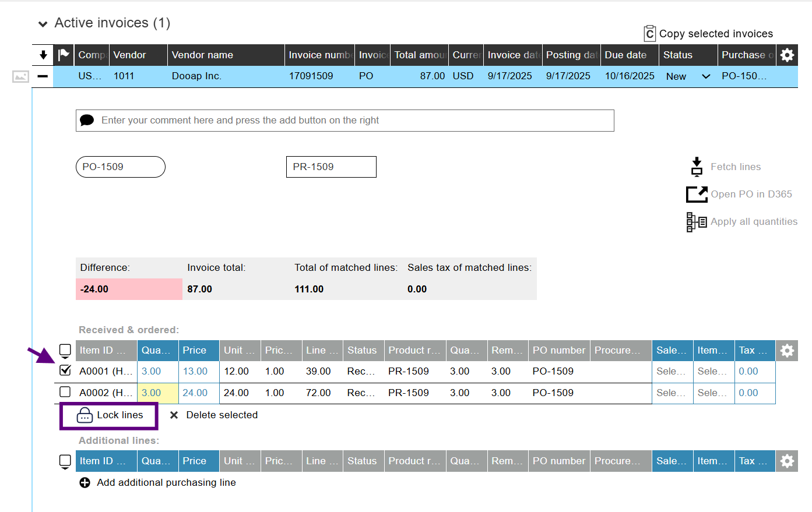Click the Copy selected invoices icon

coord(649,34)
